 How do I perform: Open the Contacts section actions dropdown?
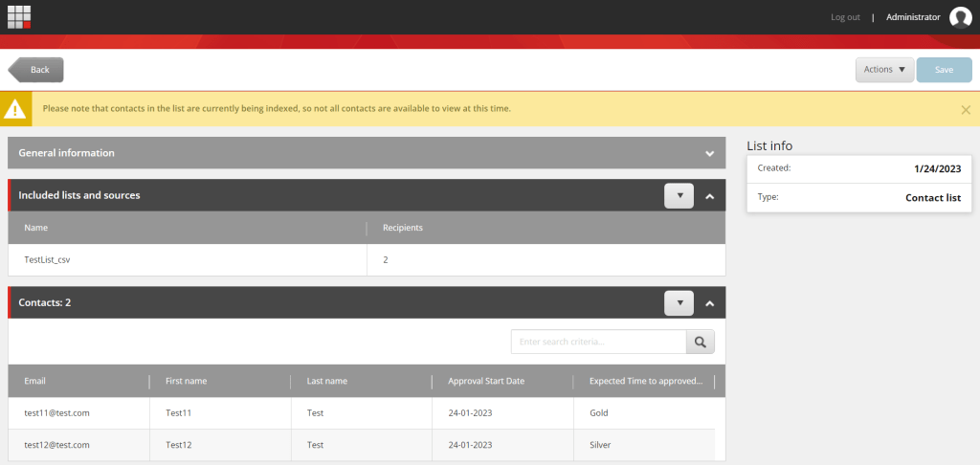[x=679, y=302]
